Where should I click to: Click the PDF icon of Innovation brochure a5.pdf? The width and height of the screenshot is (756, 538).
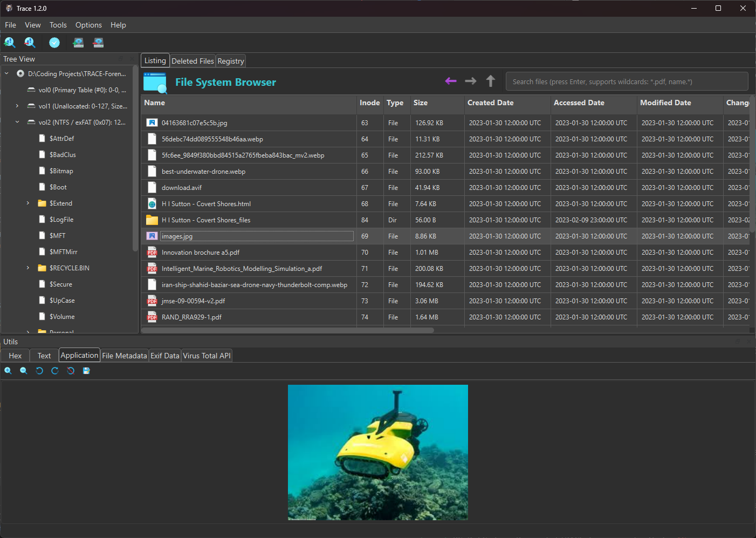(x=152, y=253)
